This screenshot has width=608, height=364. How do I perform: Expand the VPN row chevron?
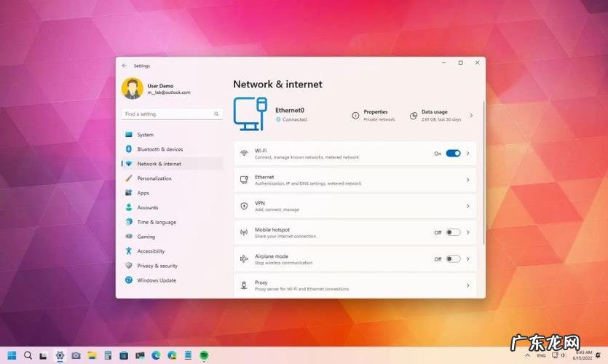point(468,206)
